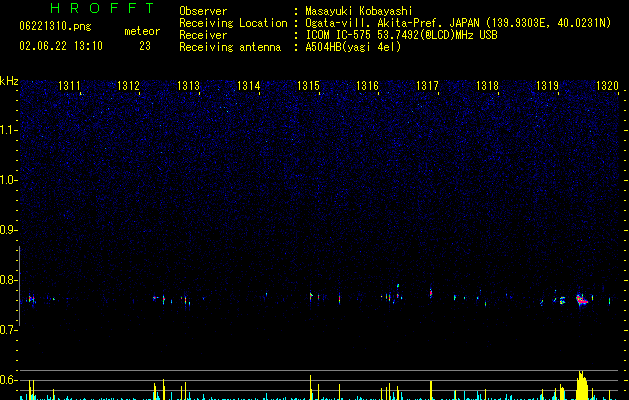This screenshot has width=629, height=400.
Task: Select observer name Masayuki Kobayashi
Action: 359,11
